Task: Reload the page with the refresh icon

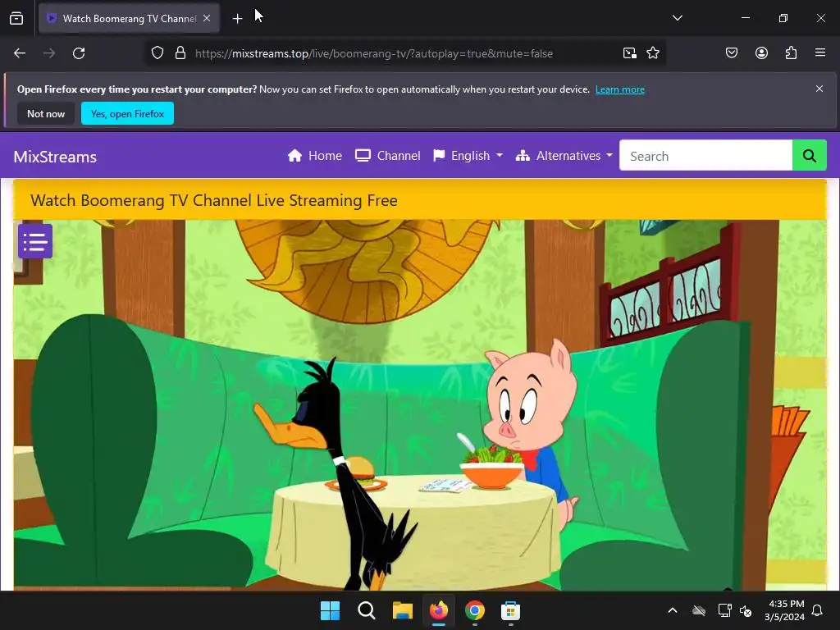Action: point(79,53)
